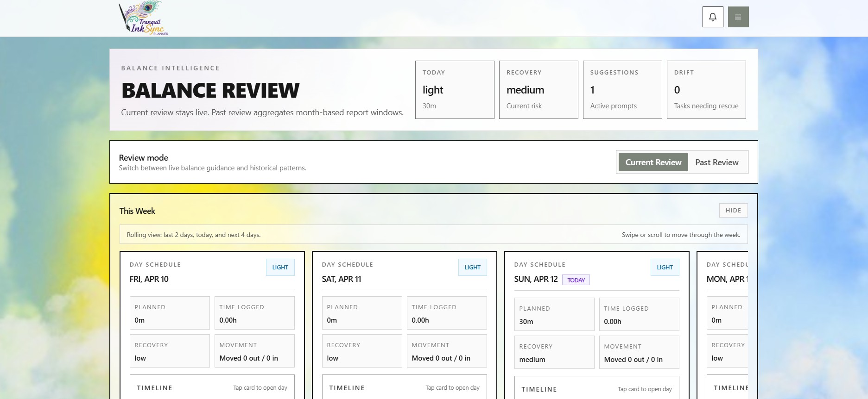Click the Tranquil InkSync Planner logo
Screen dimensions: 868x399
tap(143, 18)
